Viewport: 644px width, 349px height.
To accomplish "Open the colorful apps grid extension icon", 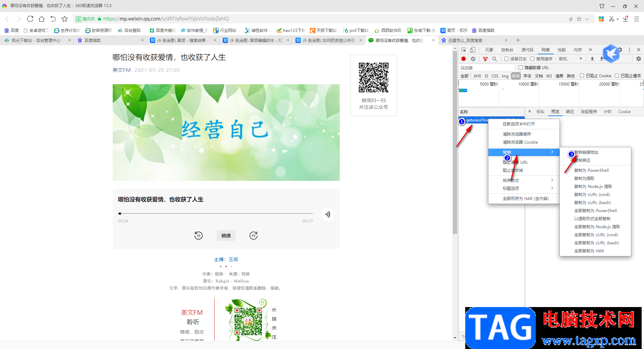I will [x=601, y=19].
